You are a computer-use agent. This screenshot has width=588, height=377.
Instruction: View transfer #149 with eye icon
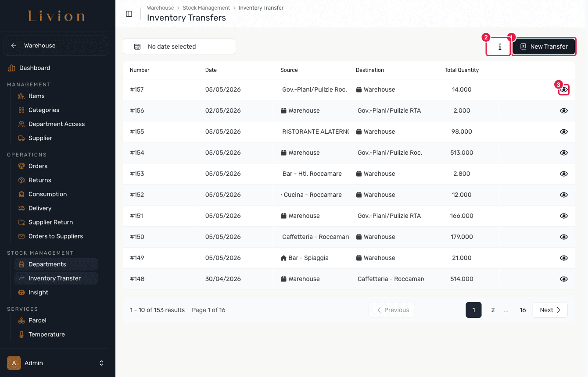[x=564, y=258]
